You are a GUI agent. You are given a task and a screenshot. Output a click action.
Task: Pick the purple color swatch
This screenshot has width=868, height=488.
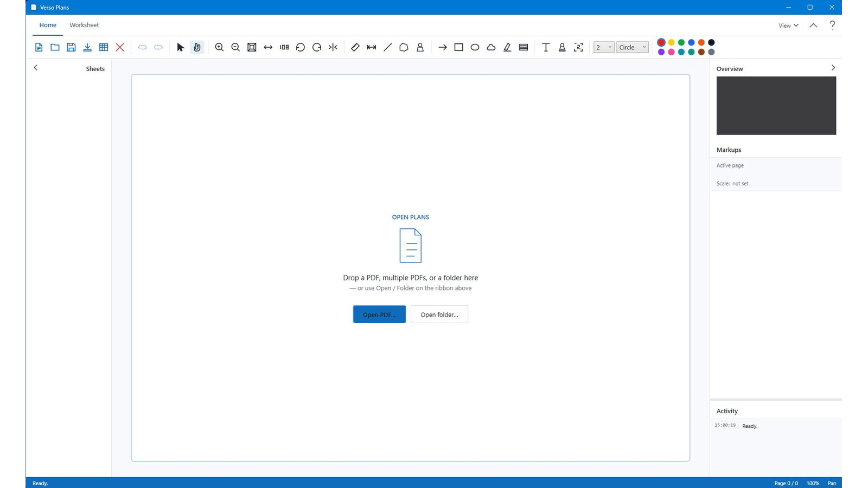click(661, 52)
